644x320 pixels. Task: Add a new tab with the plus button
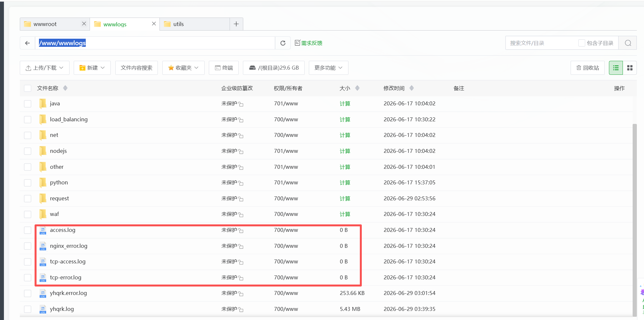pos(236,24)
